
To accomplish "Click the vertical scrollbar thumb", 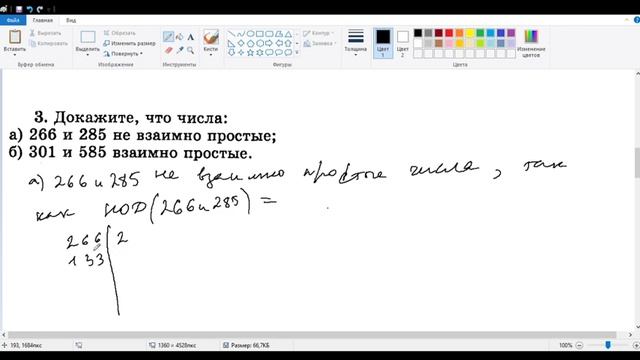I will pyautogui.click(x=637, y=162).
